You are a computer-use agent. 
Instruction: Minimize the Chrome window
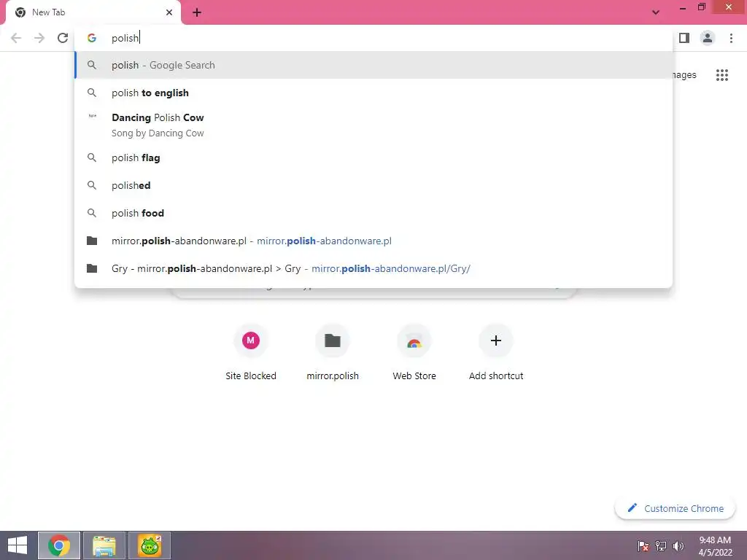click(682, 8)
